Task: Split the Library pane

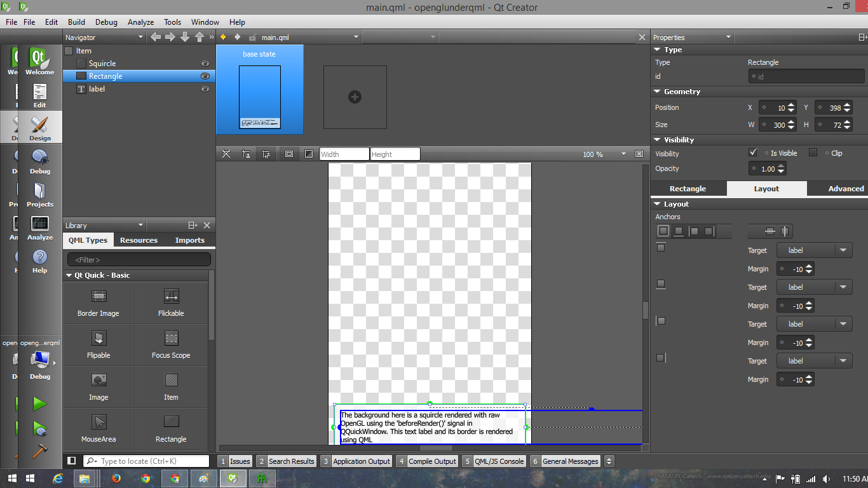Action: (193, 226)
